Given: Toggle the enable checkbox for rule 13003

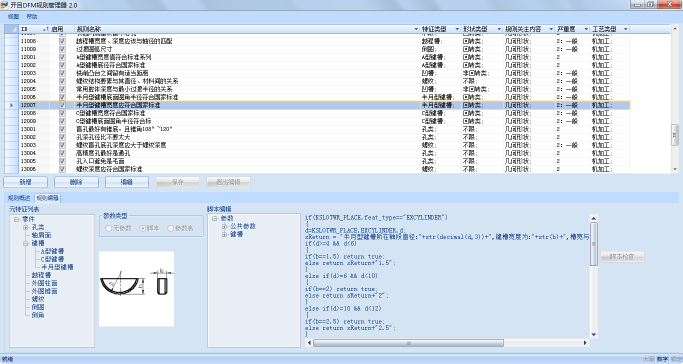Looking at the screenshot, I should pyautogui.click(x=62, y=145).
